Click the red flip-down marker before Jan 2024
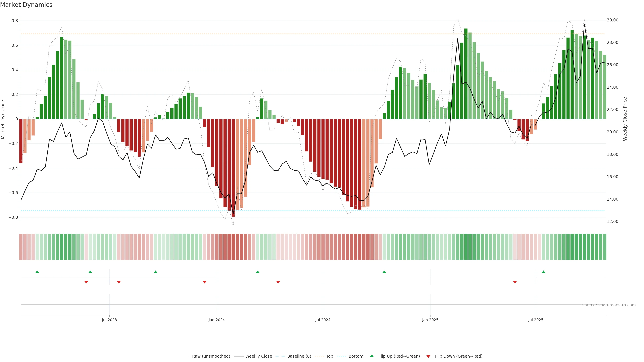This screenshot has width=644, height=362. pyautogui.click(x=204, y=282)
